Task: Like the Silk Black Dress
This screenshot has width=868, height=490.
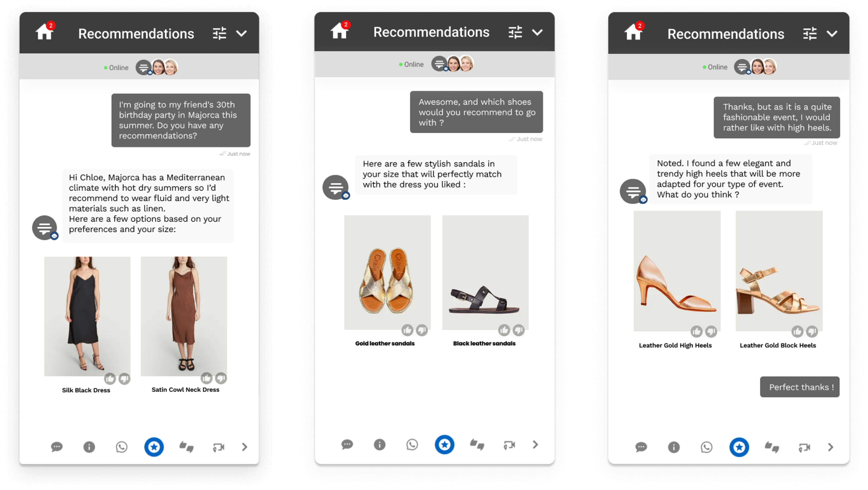Action: point(110,379)
